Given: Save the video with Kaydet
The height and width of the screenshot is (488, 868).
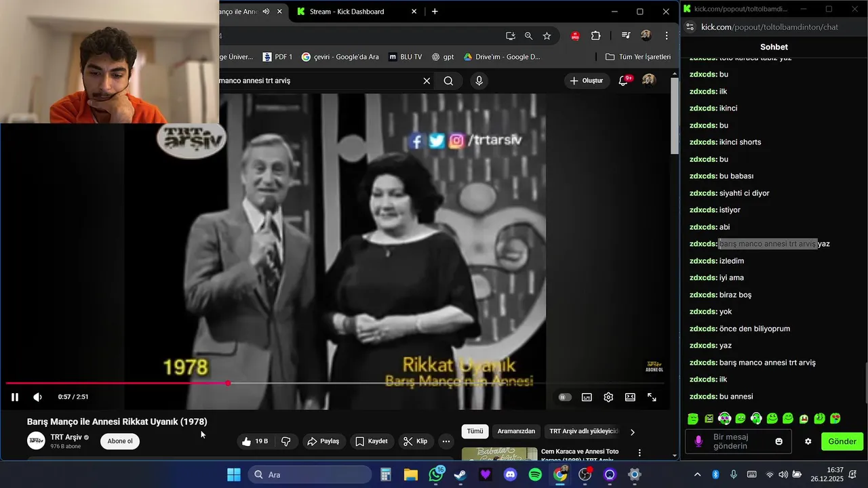Looking at the screenshot, I should 372,441.
